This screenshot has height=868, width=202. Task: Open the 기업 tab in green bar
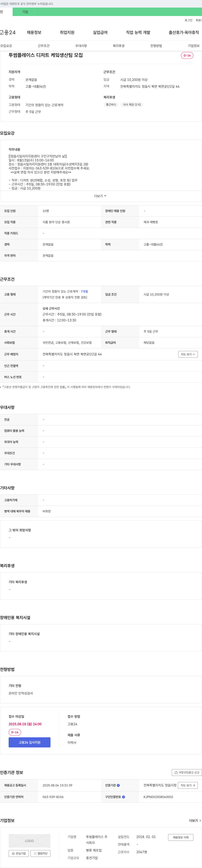coord(25,12)
